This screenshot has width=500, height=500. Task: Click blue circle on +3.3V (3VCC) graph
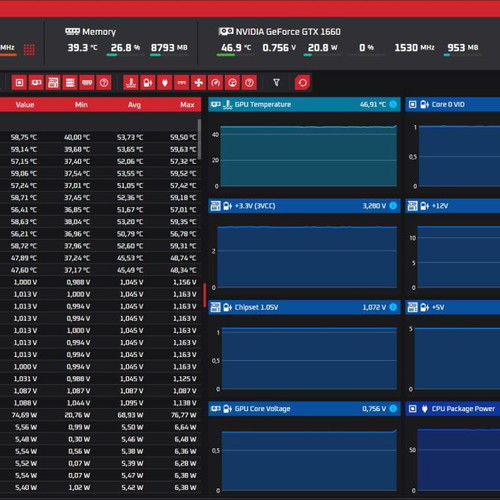[x=393, y=206]
